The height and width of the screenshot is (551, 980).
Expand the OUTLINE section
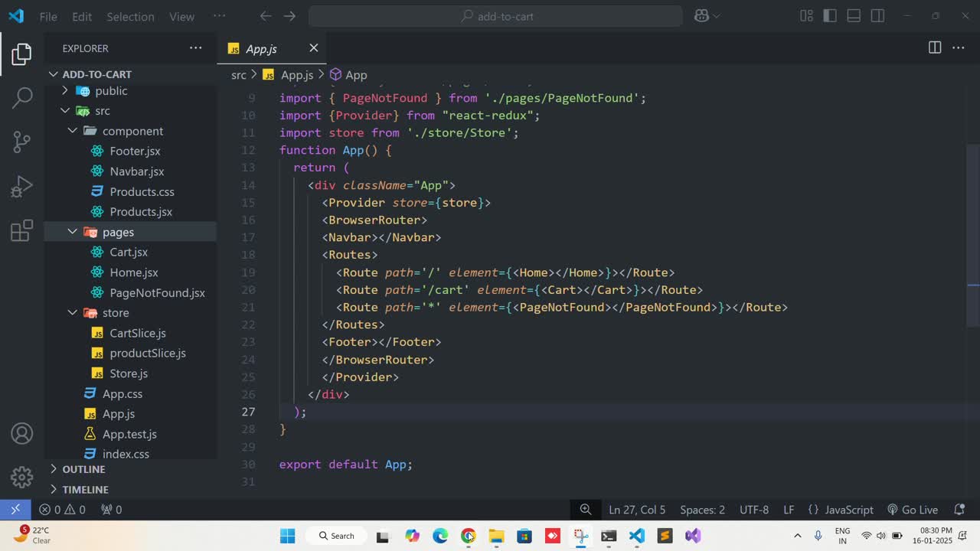point(83,469)
